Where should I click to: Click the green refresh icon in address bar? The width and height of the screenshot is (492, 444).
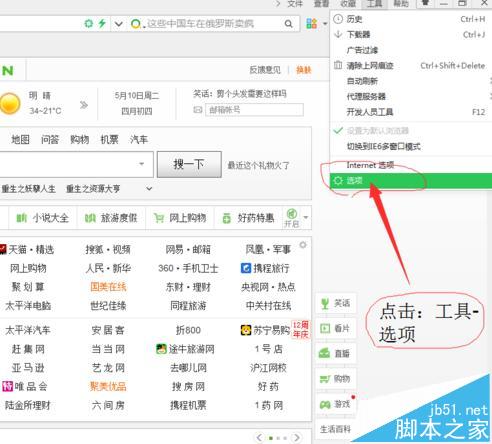click(x=89, y=23)
